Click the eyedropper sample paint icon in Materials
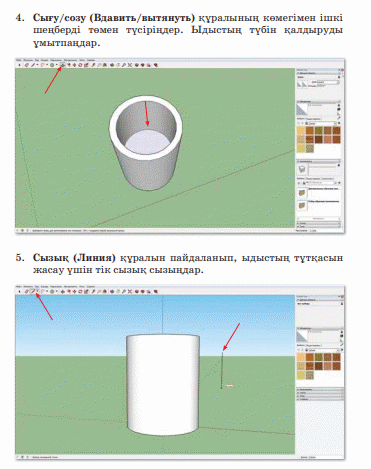Viewport: 371px width, 469px height. [339, 118]
